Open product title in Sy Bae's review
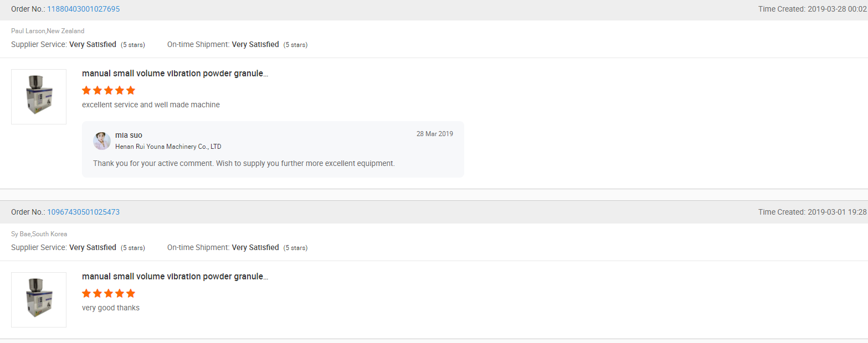 point(175,277)
